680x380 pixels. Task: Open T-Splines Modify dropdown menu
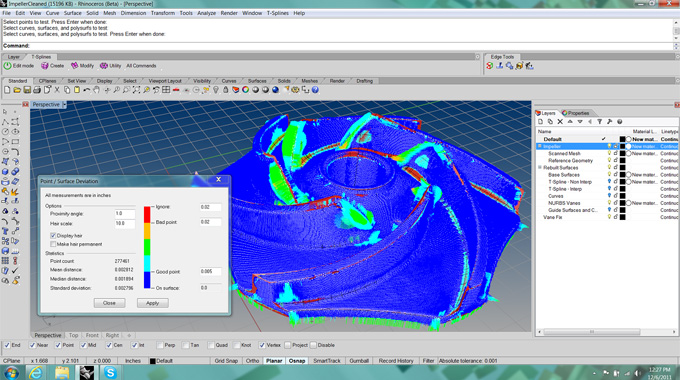[82, 66]
